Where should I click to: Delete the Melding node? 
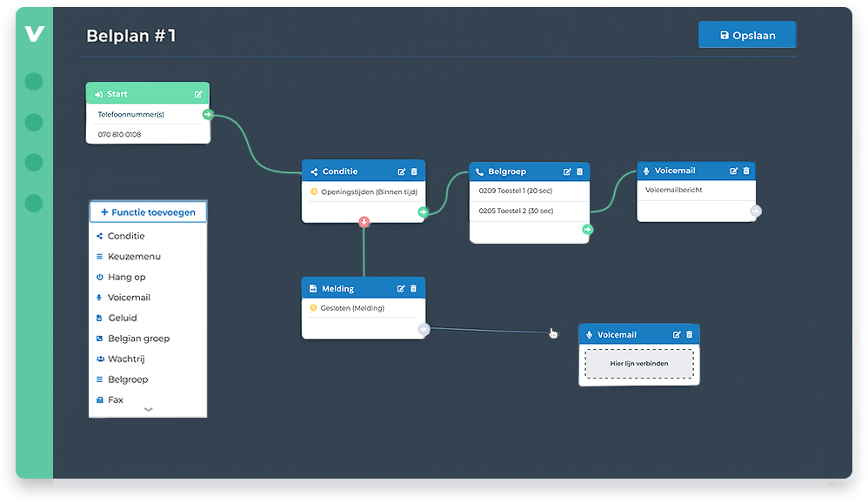click(414, 289)
